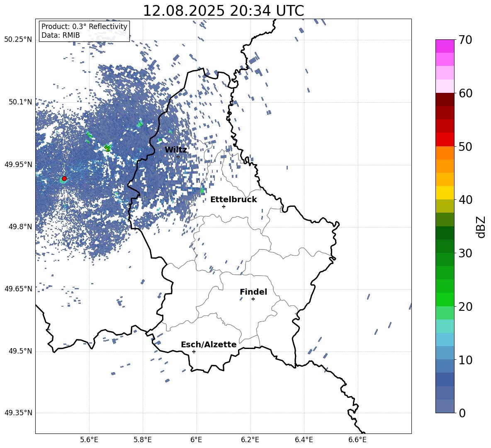This screenshot has height=448, width=491.
Task: Click the Wiltz city label
Action: pos(176,150)
